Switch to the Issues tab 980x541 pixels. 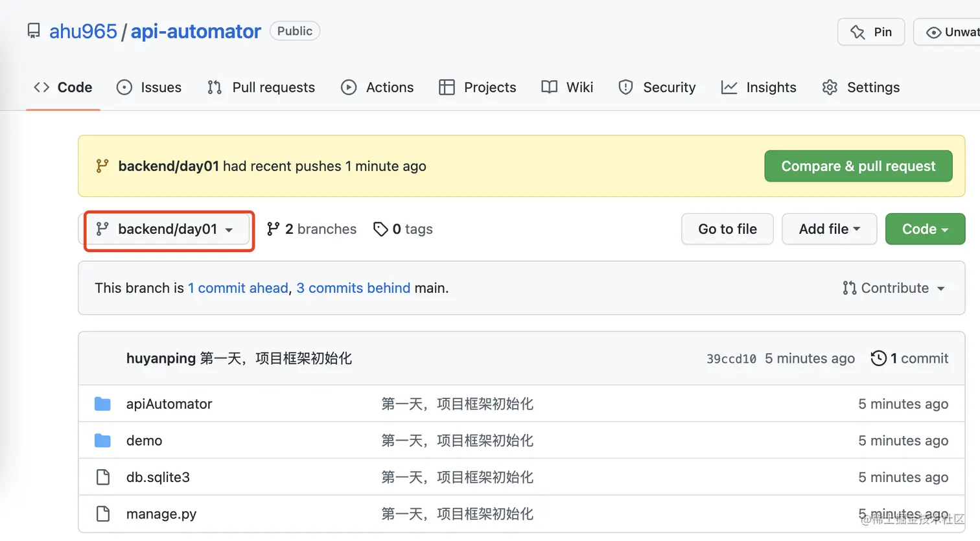tap(149, 87)
